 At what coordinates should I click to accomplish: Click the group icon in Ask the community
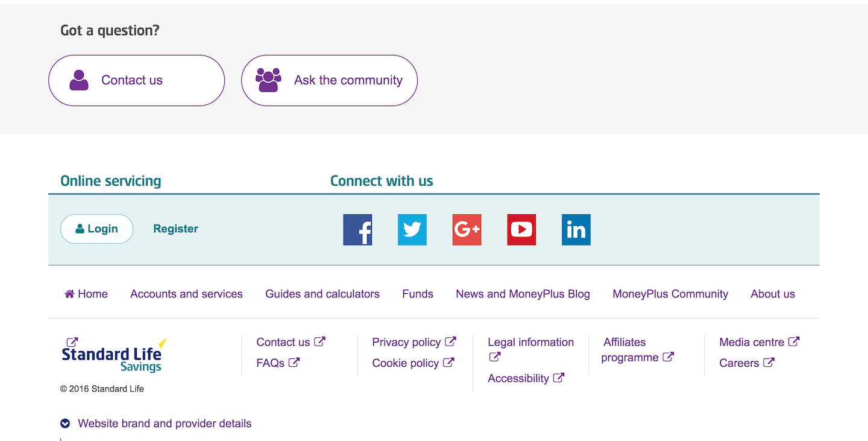coord(268,80)
